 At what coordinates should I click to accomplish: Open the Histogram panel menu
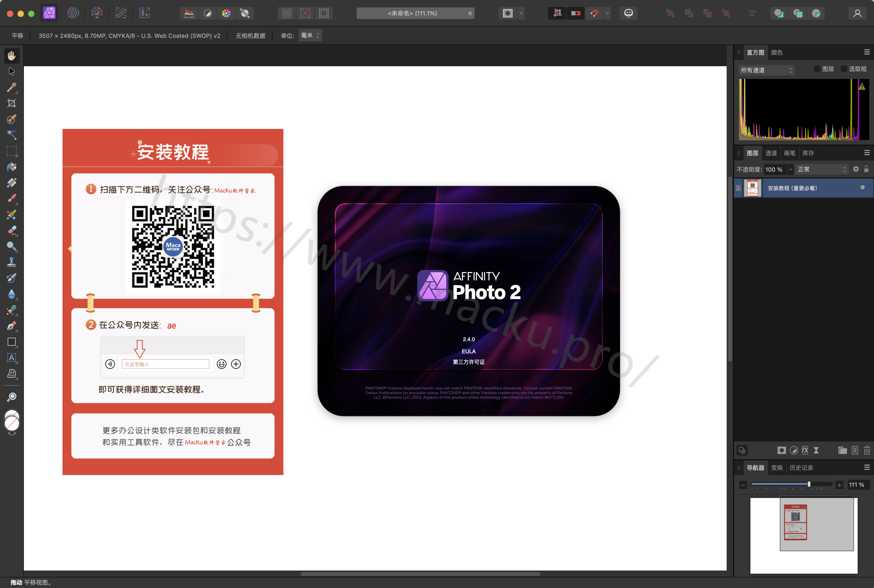[x=867, y=52]
